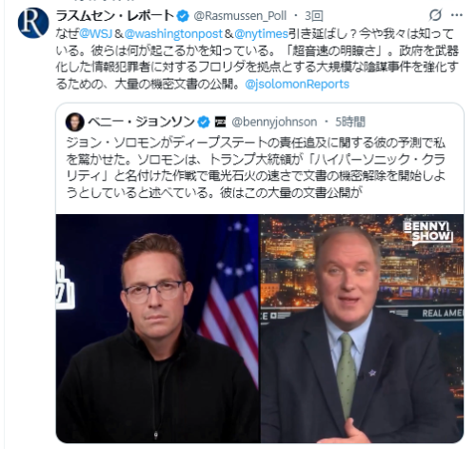Click the ラスムセン・レポート display name
This screenshot has height=449, width=476.
click(115, 16)
